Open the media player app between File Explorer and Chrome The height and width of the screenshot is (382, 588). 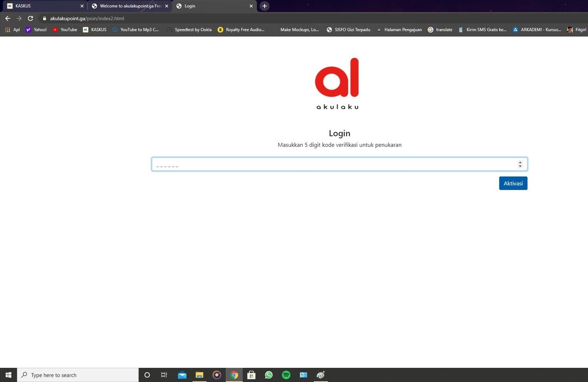coord(217,375)
